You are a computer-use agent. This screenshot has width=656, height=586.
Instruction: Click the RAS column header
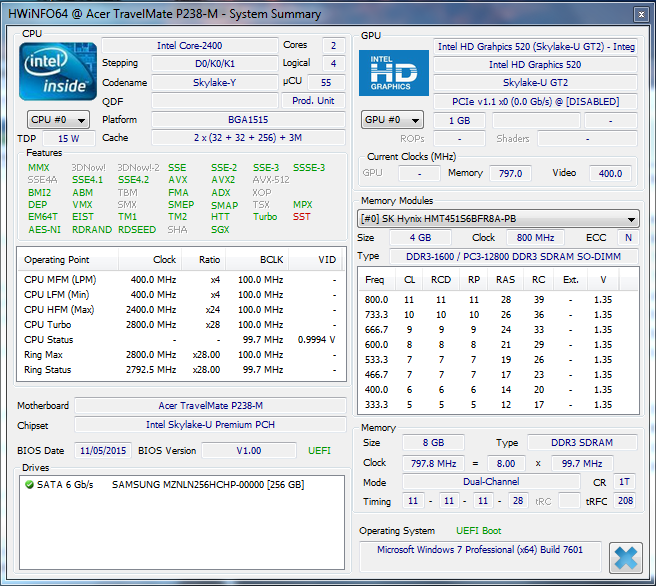[505, 280]
